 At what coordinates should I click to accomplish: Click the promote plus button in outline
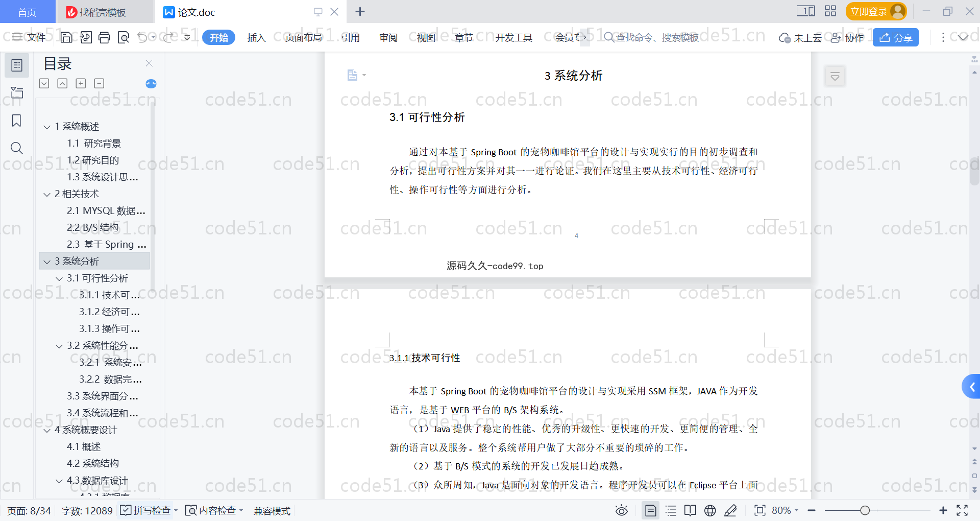click(81, 83)
